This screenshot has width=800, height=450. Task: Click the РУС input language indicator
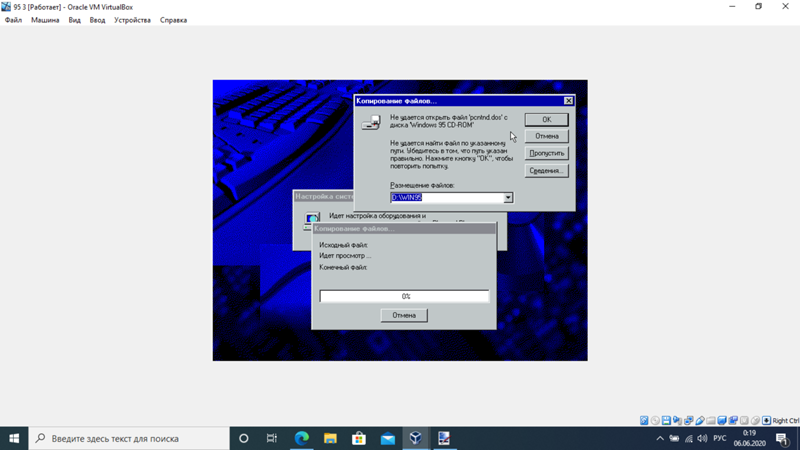click(x=719, y=438)
